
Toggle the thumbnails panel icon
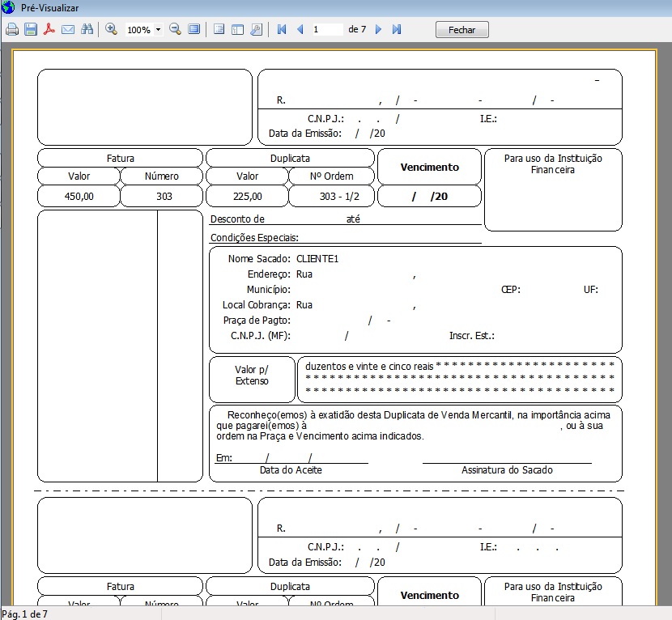(237, 29)
